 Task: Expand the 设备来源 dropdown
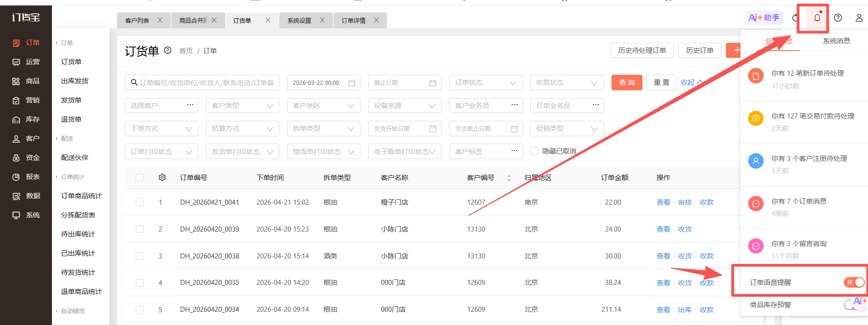pyautogui.click(x=405, y=106)
